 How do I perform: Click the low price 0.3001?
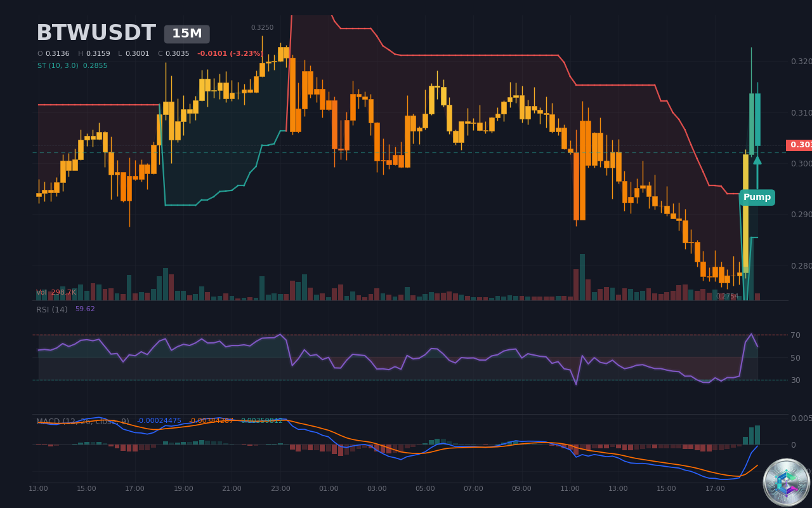pyautogui.click(x=137, y=54)
